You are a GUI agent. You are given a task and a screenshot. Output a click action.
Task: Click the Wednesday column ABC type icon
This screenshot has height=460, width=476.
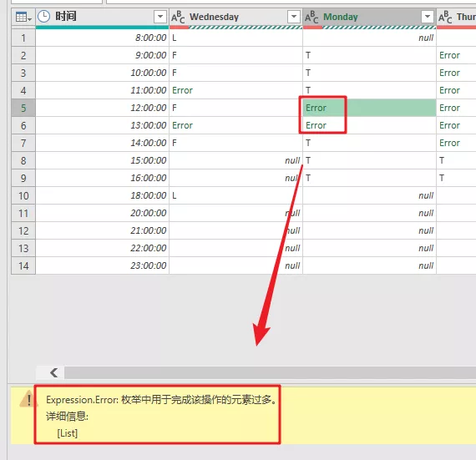178,17
